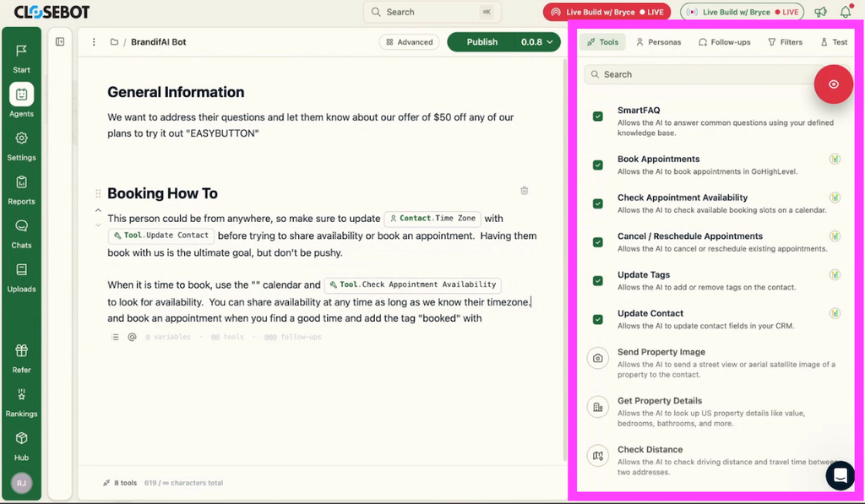Focus the top global Search field
Viewport: 865px width, 504px height.
432,12
